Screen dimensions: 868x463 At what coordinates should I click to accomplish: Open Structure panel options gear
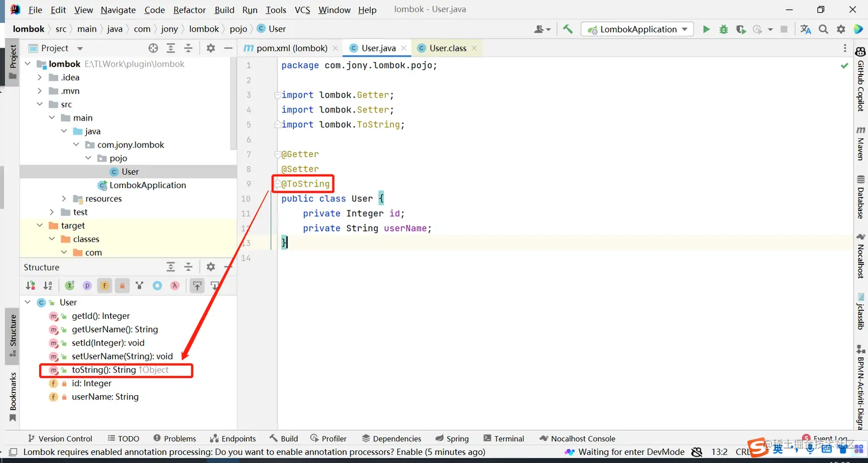click(211, 267)
